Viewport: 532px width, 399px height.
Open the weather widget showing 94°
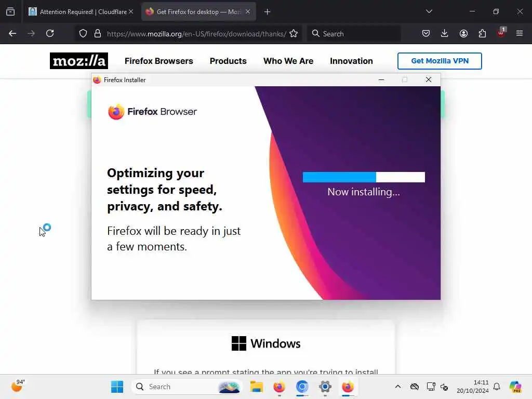tap(18, 386)
